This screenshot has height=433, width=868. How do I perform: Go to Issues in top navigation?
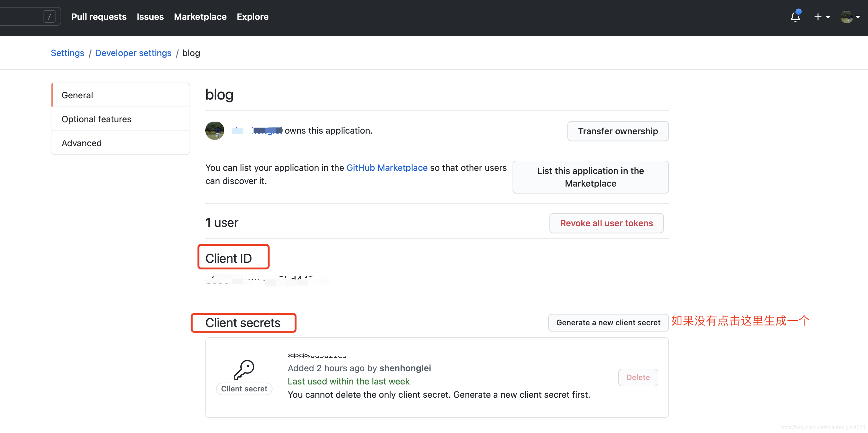(x=150, y=17)
